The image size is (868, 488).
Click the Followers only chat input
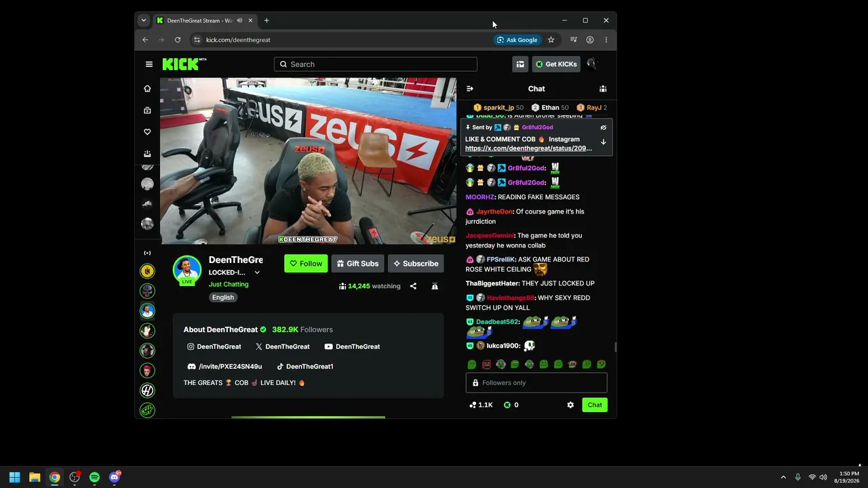[x=536, y=383]
